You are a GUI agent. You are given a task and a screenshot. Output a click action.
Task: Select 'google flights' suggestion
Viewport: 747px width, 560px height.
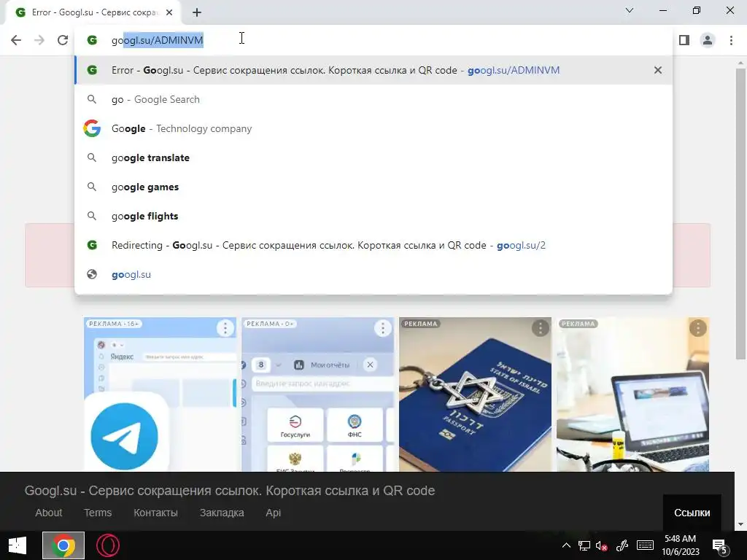[x=373, y=216]
